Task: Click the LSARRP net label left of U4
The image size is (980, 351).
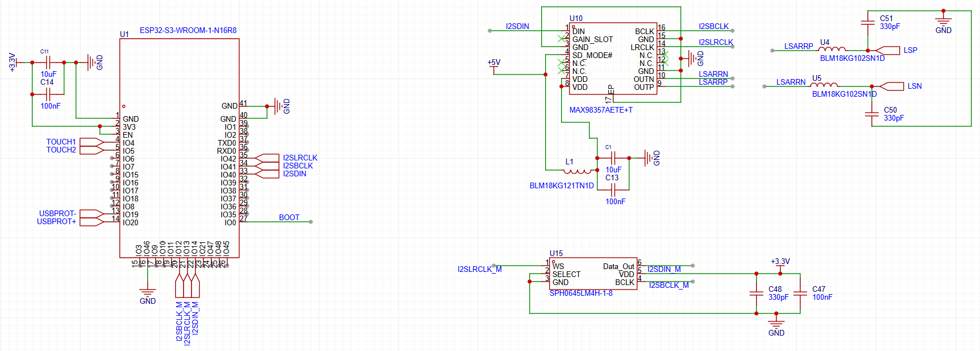Action: pyautogui.click(x=799, y=46)
